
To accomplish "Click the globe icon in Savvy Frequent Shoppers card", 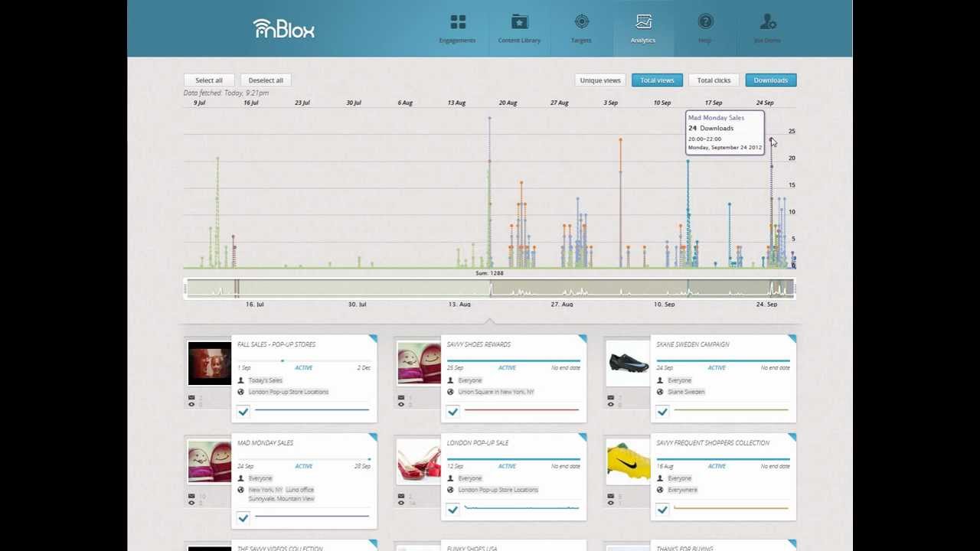I will click(660, 490).
